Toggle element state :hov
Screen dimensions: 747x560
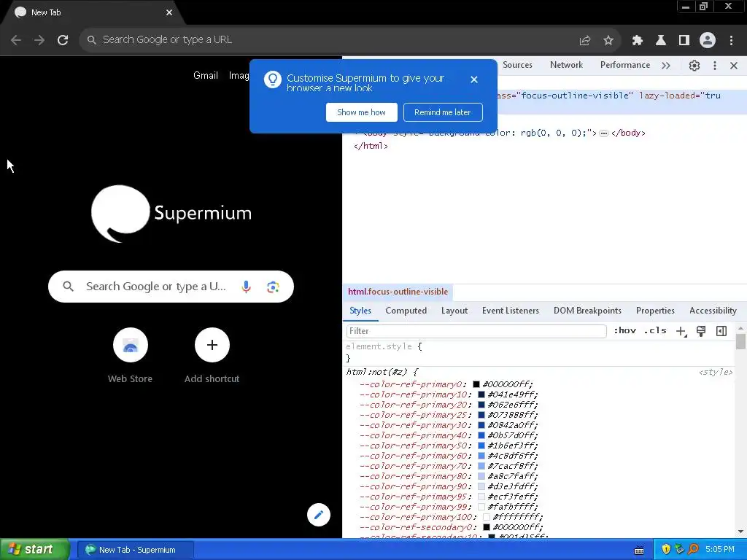click(624, 330)
